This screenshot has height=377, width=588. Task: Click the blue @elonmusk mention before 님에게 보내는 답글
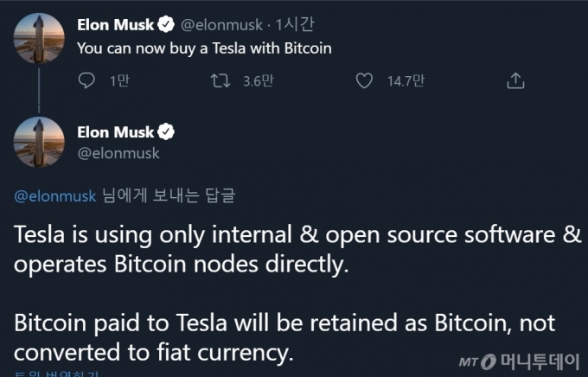55,195
